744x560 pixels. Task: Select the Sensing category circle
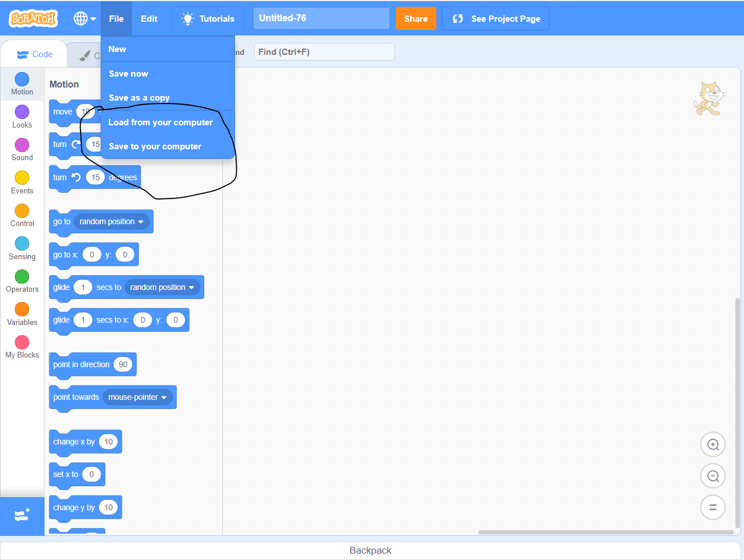pyautogui.click(x=22, y=244)
